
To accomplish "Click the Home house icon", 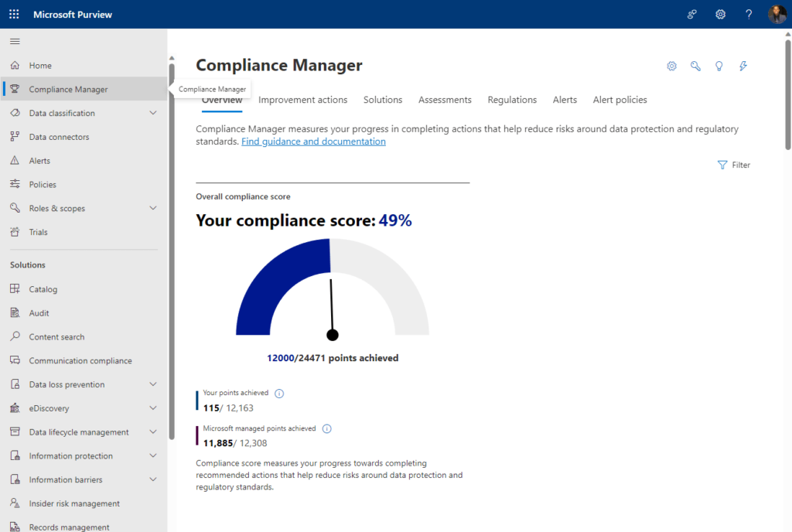I will coord(15,65).
